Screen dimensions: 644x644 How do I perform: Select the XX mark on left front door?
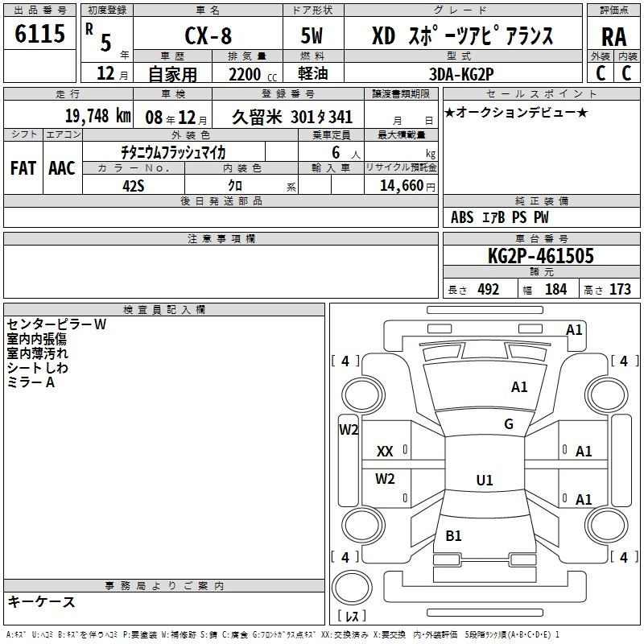click(385, 452)
